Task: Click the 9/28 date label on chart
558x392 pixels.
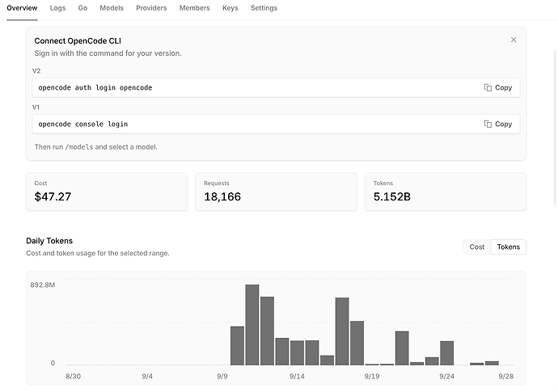Action: coord(505,377)
